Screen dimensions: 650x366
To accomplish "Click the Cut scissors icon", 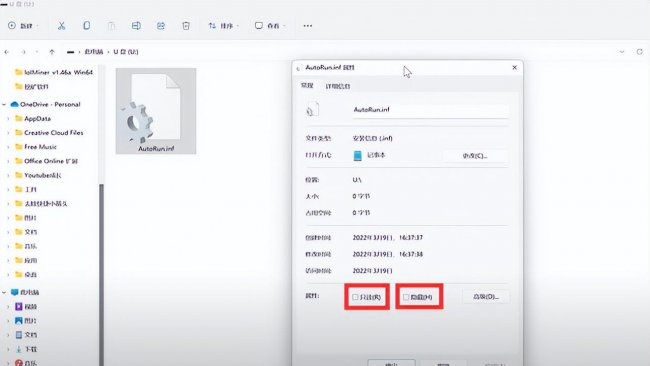I will pos(61,26).
